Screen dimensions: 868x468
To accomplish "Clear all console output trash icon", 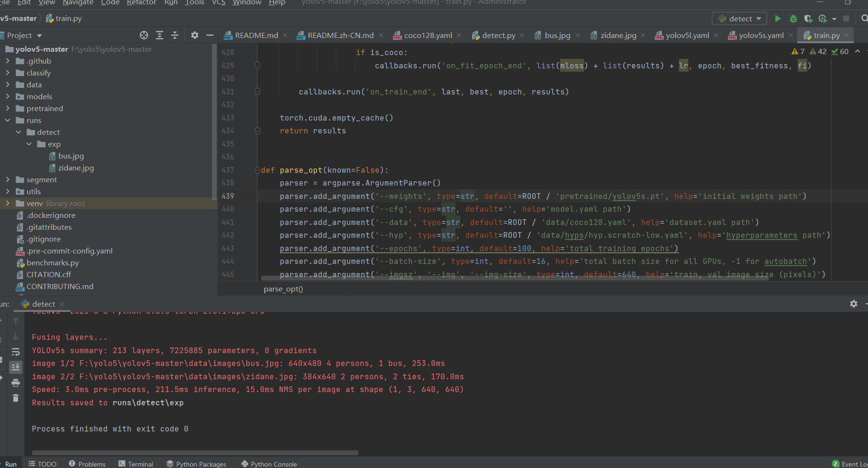I will click(x=16, y=398).
